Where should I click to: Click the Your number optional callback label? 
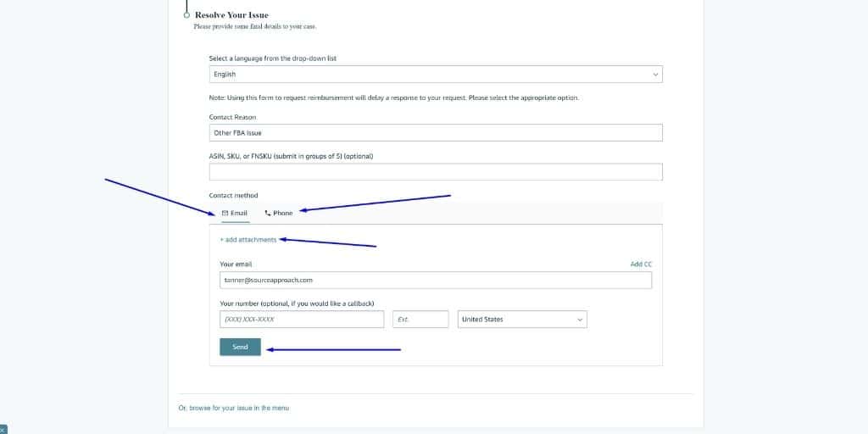[297, 303]
